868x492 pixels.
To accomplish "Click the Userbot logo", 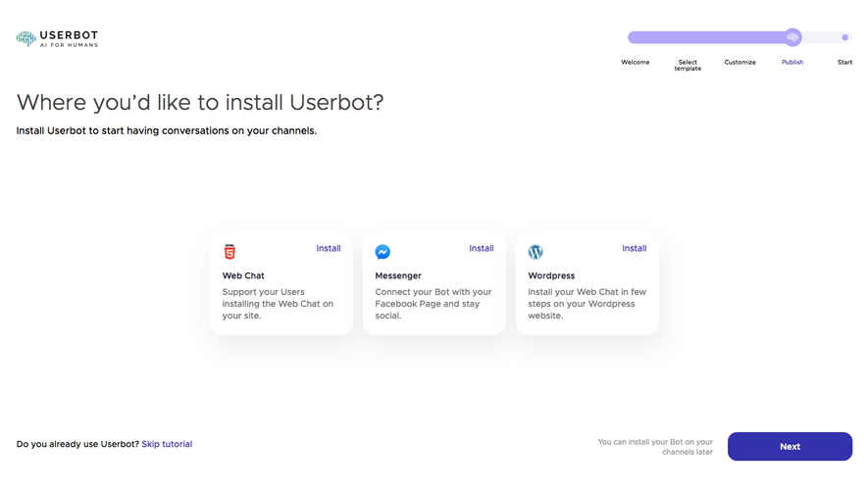I will [x=57, y=38].
